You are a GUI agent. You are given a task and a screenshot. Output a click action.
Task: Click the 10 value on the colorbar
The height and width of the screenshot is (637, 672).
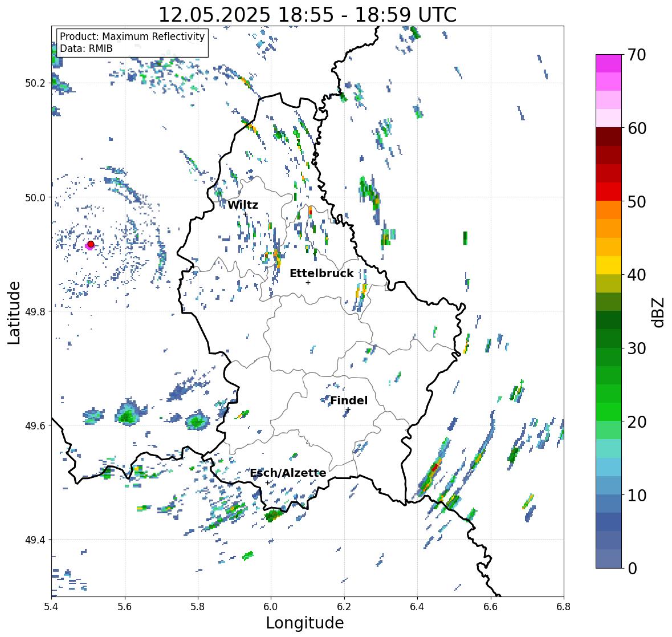(x=637, y=495)
